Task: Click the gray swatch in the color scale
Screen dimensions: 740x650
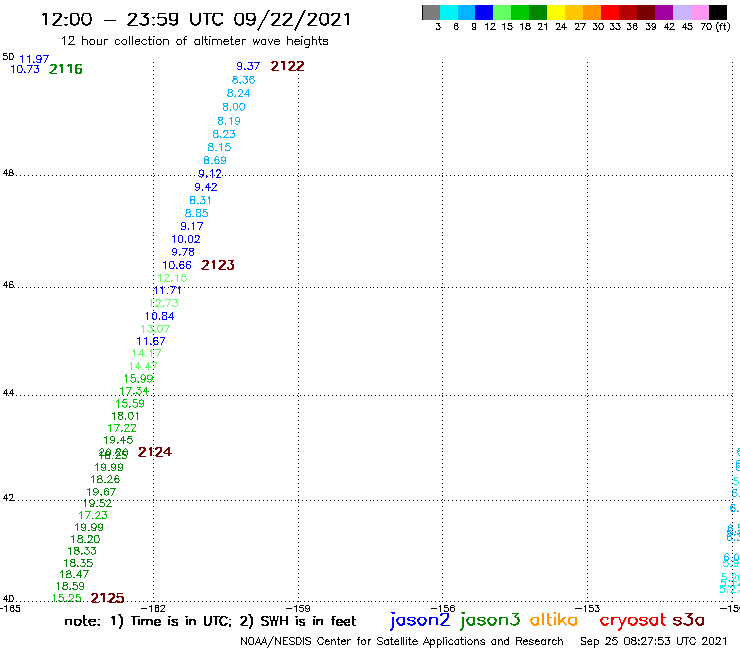Action: 431,12
